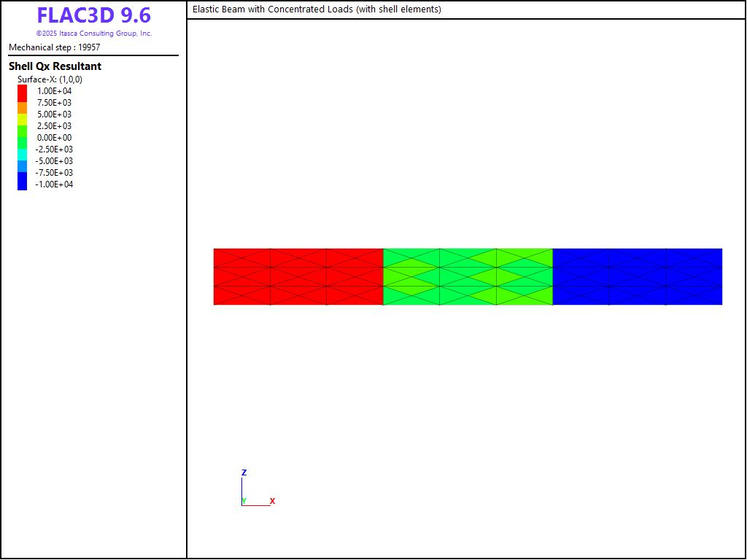Click the Surface-X: (1,0,0) legend entry
This screenshot has width=747, height=560.
click(50, 79)
